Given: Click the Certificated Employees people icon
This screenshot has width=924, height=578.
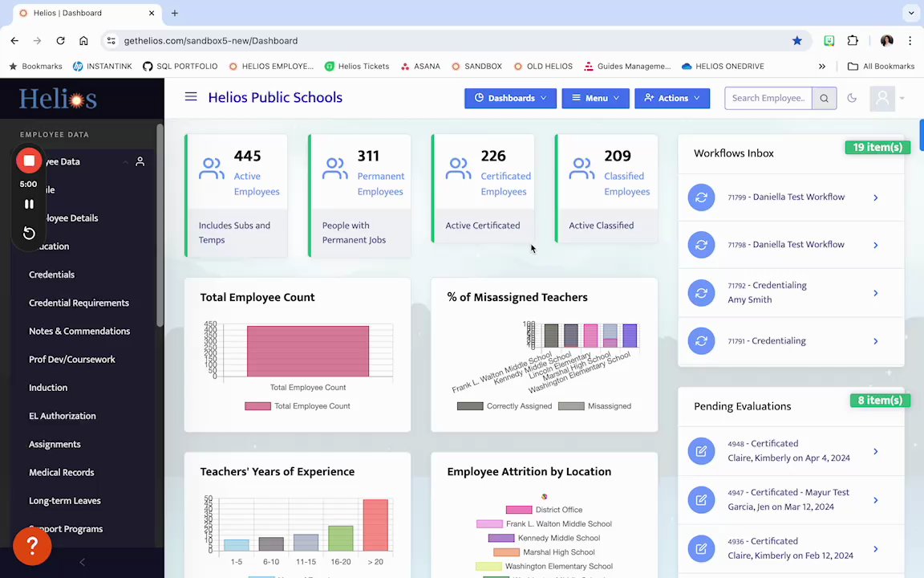Looking at the screenshot, I should (x=459, y=168).
